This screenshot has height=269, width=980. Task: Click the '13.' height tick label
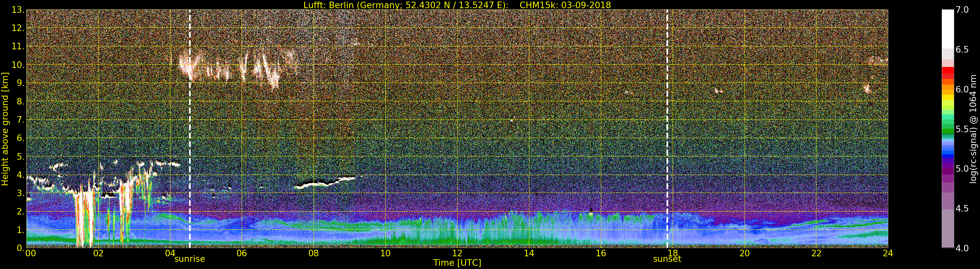(18, 10)
